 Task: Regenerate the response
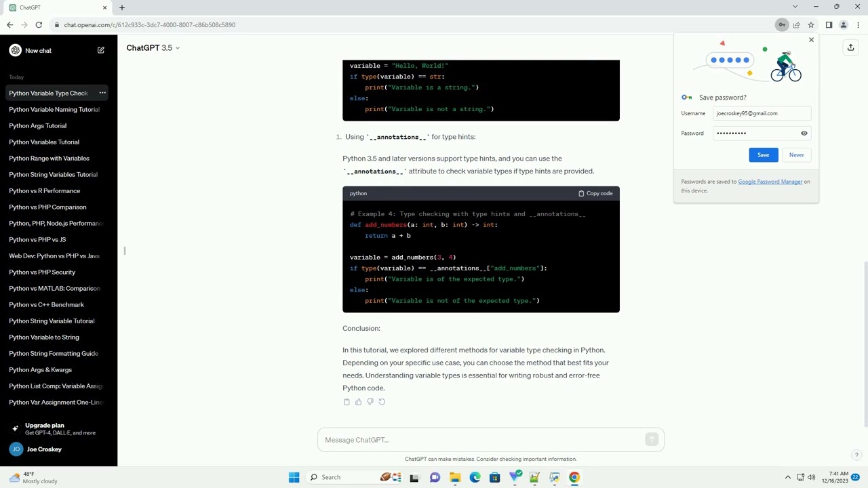click(x=382, y=402)
